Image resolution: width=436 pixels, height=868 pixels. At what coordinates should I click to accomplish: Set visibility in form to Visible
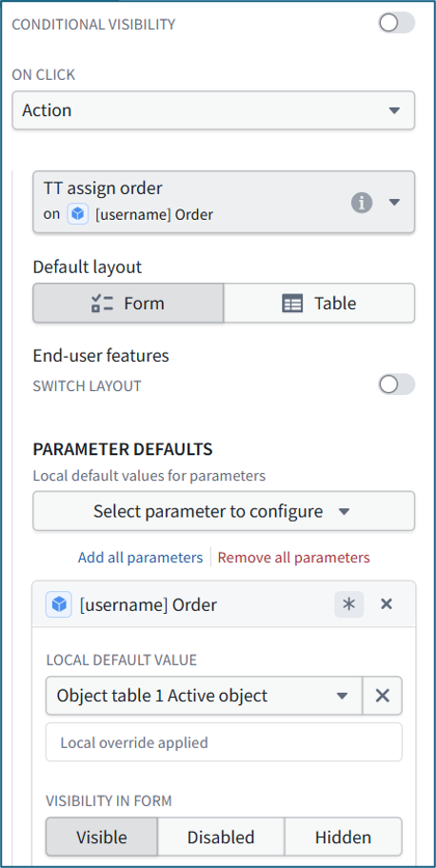[102, 837]
